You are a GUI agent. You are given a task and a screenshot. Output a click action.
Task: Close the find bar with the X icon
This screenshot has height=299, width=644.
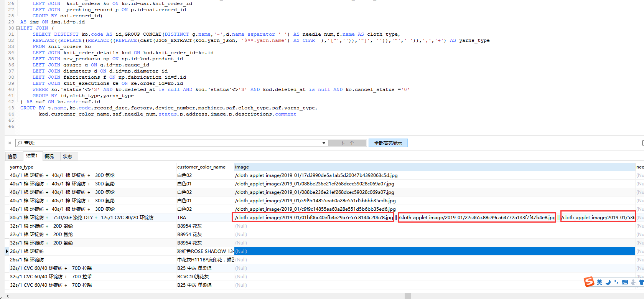[x=10, y=143]
